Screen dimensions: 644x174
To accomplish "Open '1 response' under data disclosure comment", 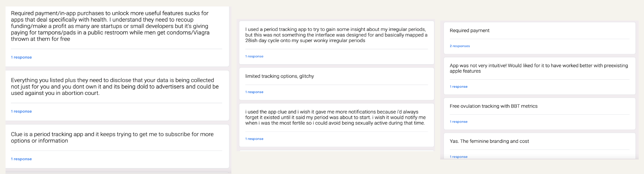I will coord(21,111).
